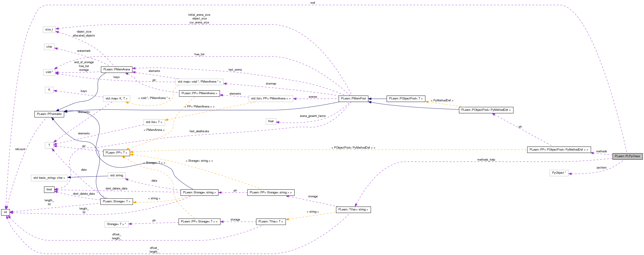
Task: Select the refcount edge label
Action: [x=20, y=149]
